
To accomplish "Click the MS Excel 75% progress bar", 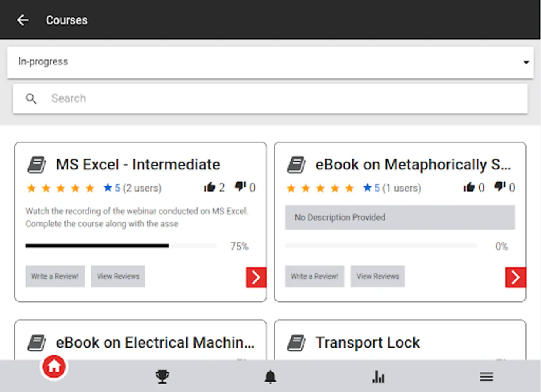I will 121,246.
